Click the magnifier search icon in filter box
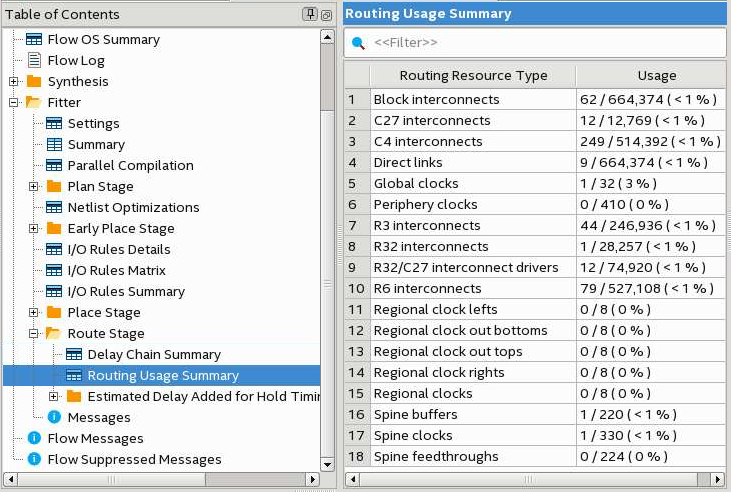 358,43
